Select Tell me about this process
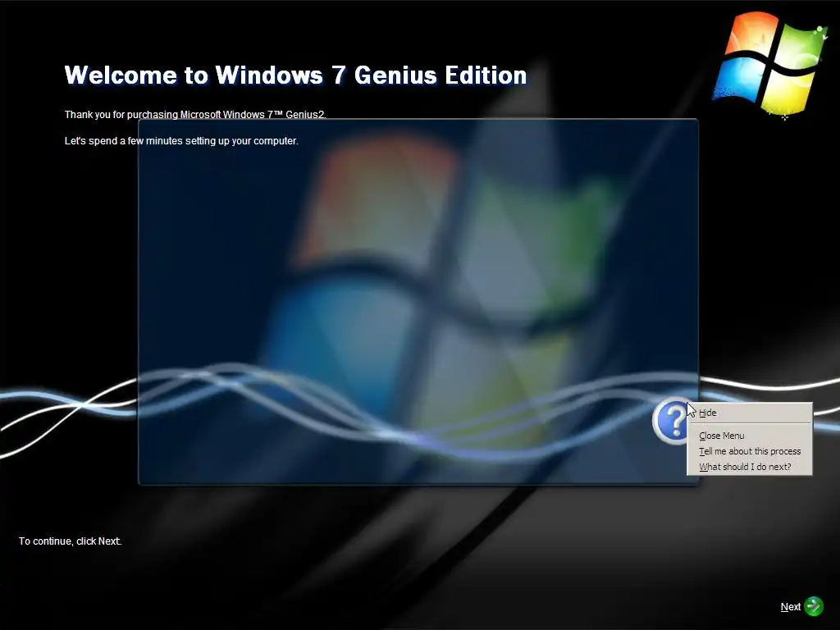The height and width of the screenshot is (630, 840). click(749, 451)
